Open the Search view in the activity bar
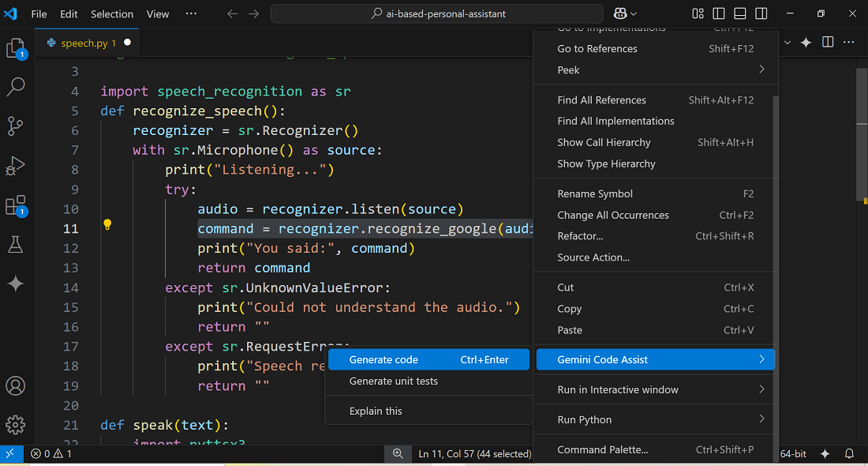The image size is (868, 466). click(16, 86)
